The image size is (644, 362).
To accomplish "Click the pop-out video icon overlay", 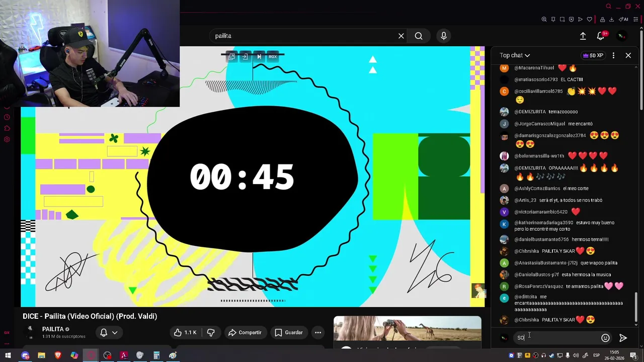I will coord(232,56).
